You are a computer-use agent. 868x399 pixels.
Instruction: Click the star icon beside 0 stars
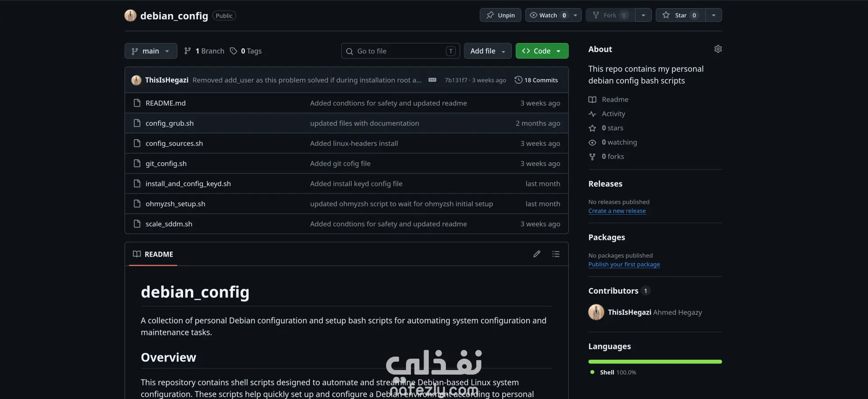592,128
